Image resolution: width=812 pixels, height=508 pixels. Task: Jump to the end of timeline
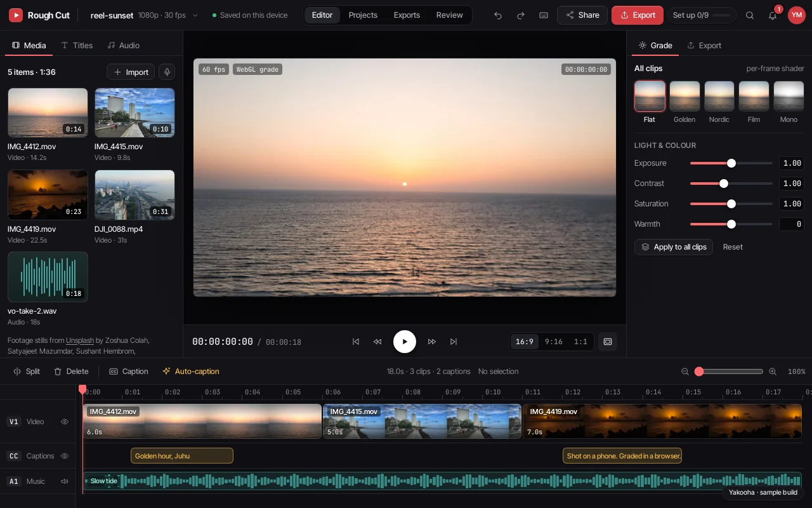(454, 342)
